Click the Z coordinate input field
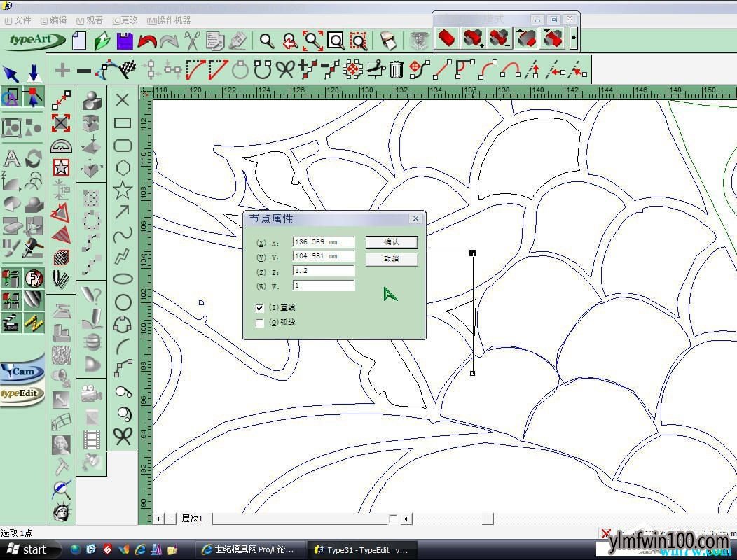Viewport: 737px width, 560px height. 324,271
